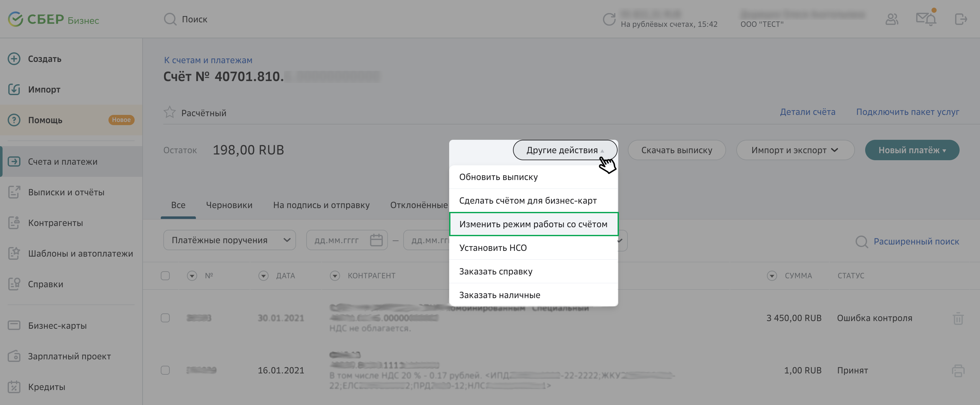Open the notifications mail-bell icon
The height and width of the screenshot is (405, 980).
tap(925, 19)
